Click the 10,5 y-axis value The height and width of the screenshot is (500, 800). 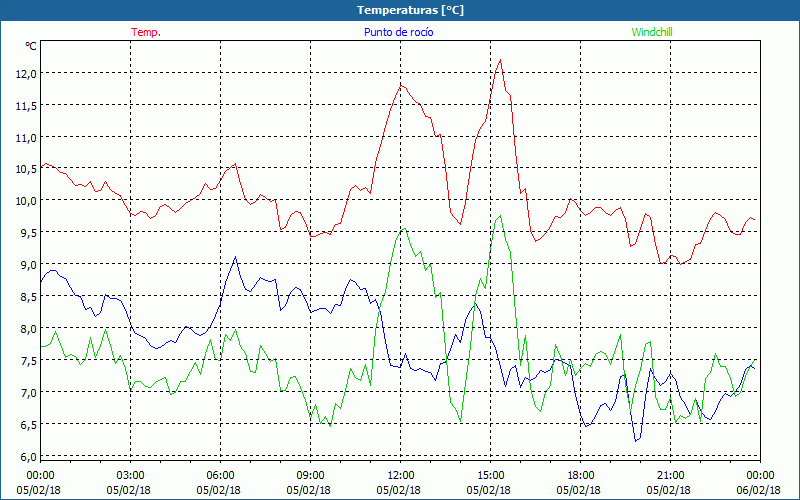click(27, 169)
